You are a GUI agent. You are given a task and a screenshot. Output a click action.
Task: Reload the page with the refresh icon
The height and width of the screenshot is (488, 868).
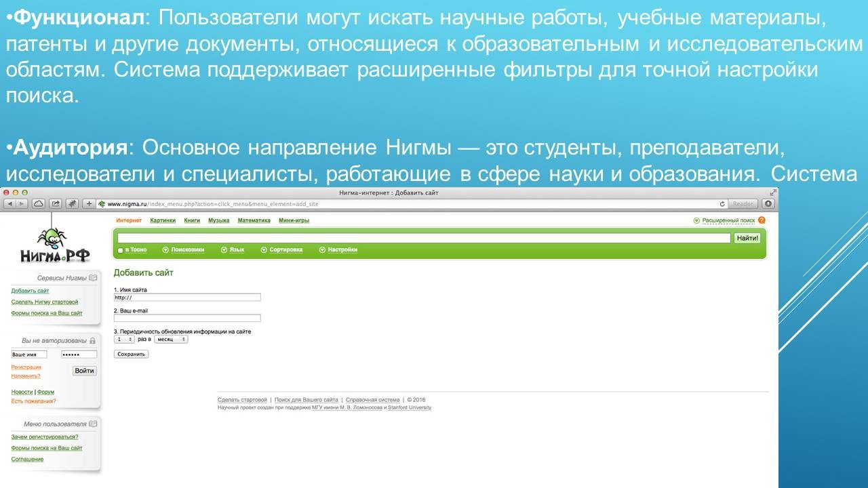point(722,203)
